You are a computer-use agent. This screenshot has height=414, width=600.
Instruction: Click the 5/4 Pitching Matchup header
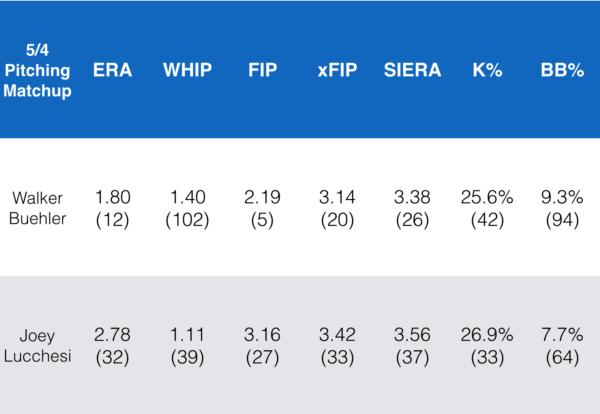37,70
